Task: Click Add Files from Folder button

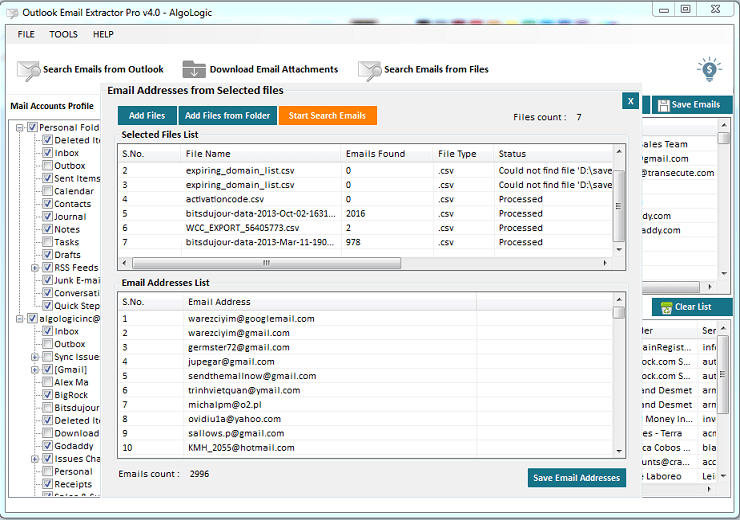Action: pos(227,116)
